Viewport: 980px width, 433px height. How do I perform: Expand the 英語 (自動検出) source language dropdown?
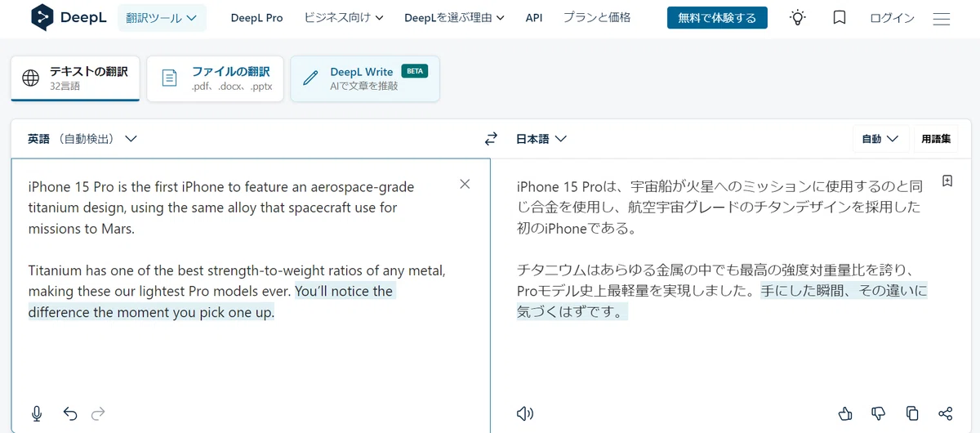pyautogui.click(x=82, y=139)
